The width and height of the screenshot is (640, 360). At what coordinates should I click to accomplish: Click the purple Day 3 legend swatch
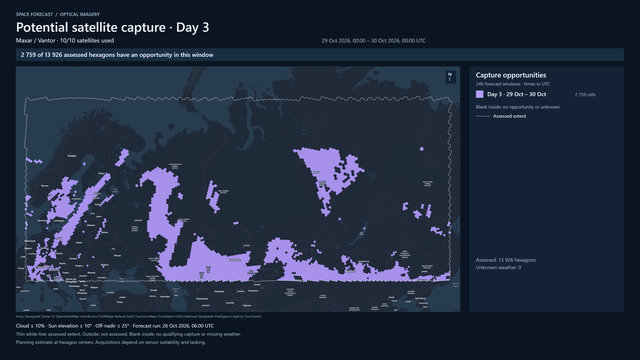[x=480, y=94]
